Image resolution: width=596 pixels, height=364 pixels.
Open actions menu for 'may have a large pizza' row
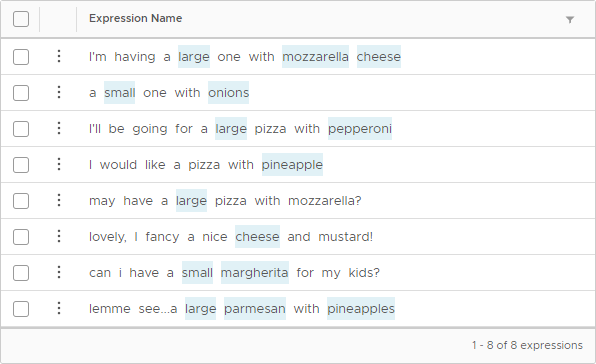click(59, 200)
